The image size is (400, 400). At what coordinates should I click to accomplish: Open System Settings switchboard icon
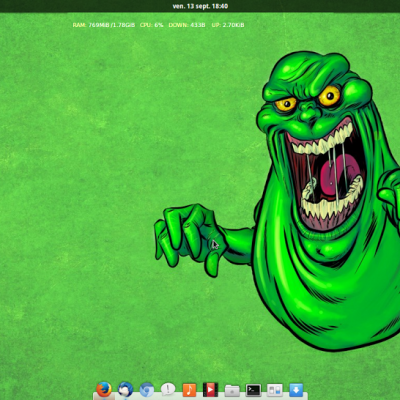click(275, 390)
